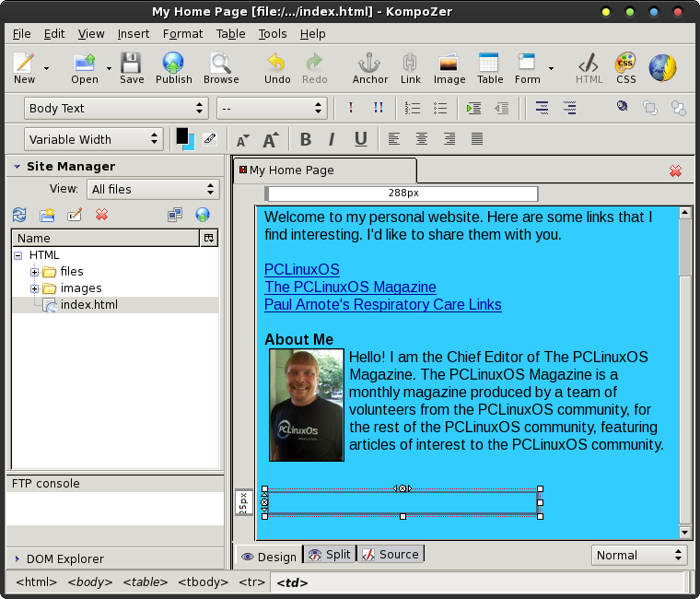Rename selected file in Site Manager
This screenshot has width=700, height=599.
pos(75,215)
